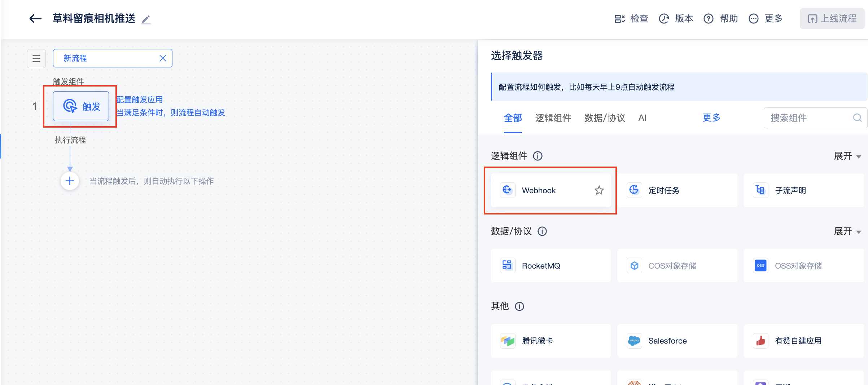868x385 pixels.
Task: Show info for 逻辑组件 section
Action: (x=538, y=156)
